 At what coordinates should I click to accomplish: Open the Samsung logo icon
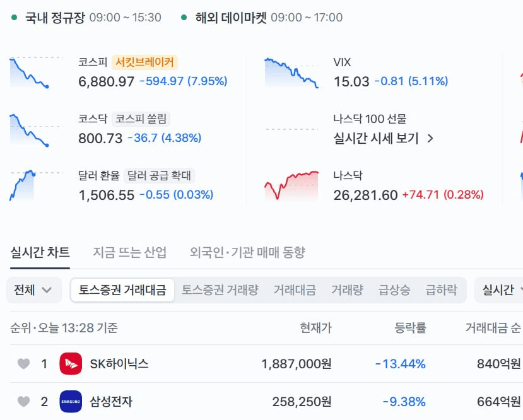[71, 401]
